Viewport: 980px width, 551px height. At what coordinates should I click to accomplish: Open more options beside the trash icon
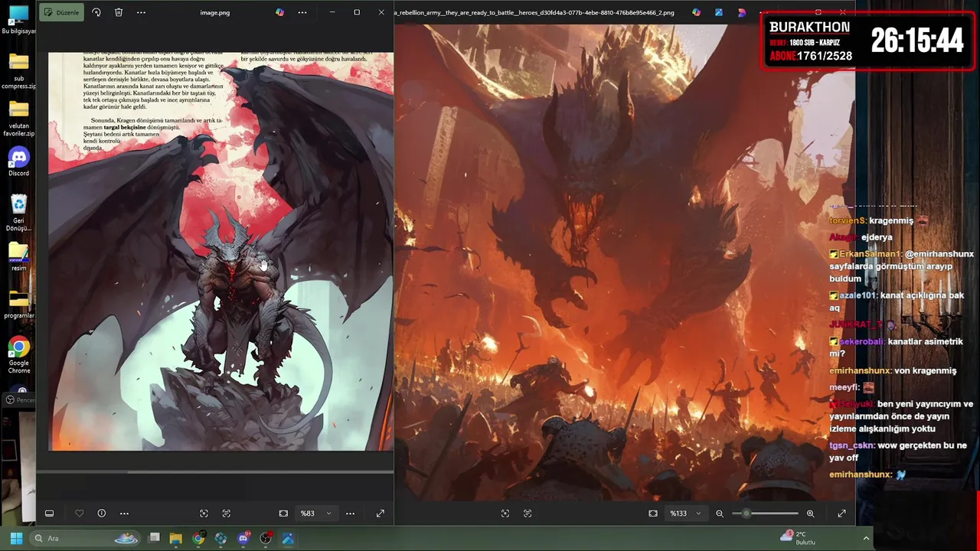click(141, 12)
